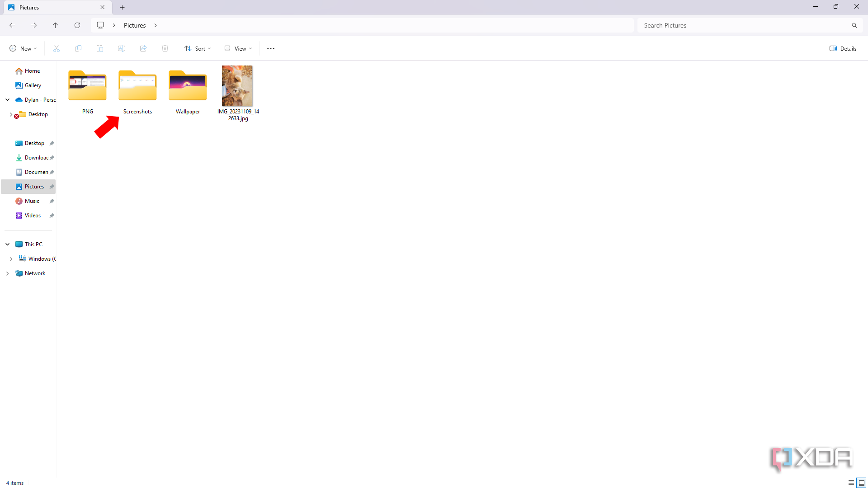Collapse the Dylan - Personal OneDrive section
Viewport: 868px width, 488px height.
tap(7, 100)
